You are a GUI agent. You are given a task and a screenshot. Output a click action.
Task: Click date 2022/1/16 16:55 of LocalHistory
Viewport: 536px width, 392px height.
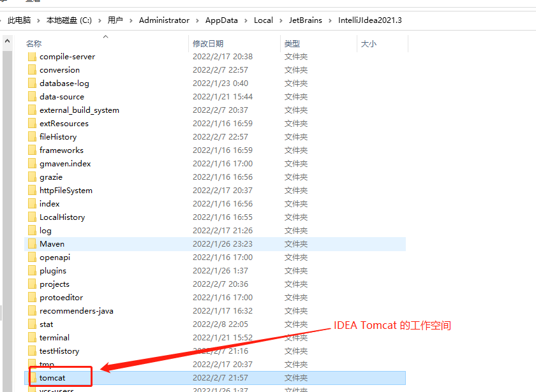pos(223,217)
